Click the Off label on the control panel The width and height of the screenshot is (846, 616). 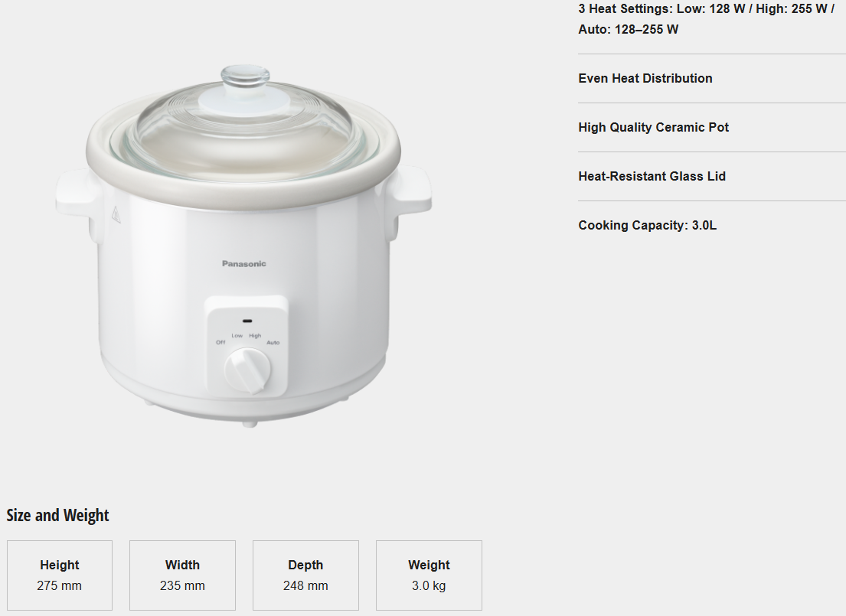(x=220, y=343)
